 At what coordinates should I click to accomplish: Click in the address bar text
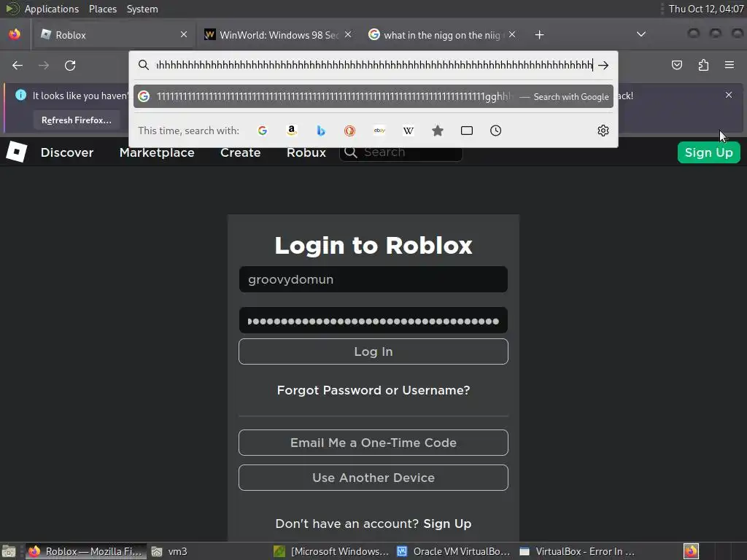[x=374, y=65]
